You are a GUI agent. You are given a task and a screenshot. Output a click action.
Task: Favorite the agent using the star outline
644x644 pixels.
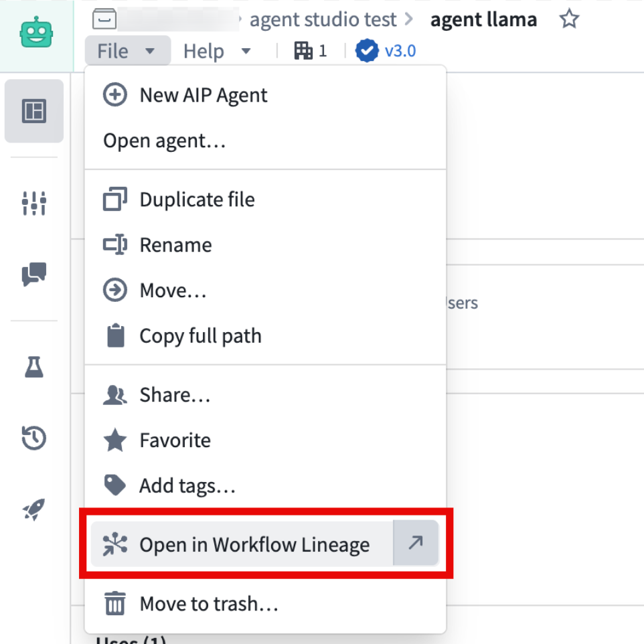[x=568, y=19]
